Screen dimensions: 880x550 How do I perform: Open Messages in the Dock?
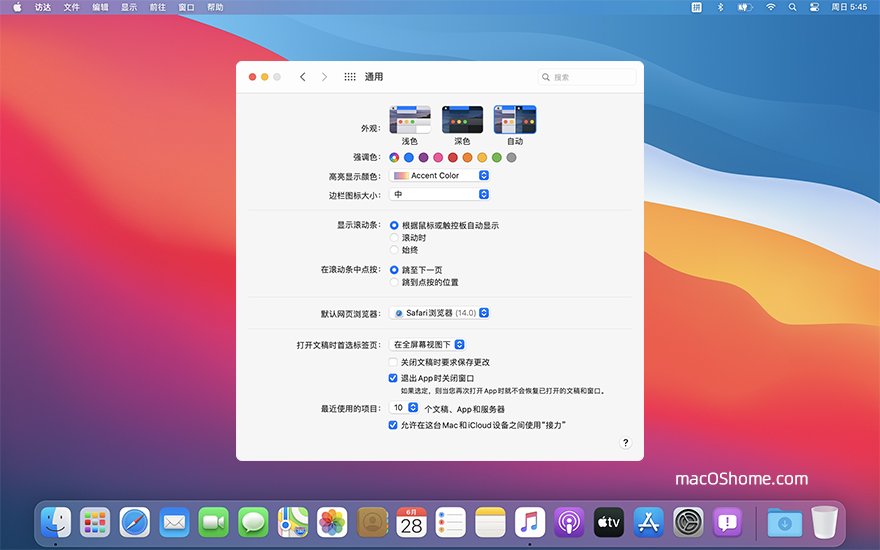pyautogui.click(x=253, y=522)
